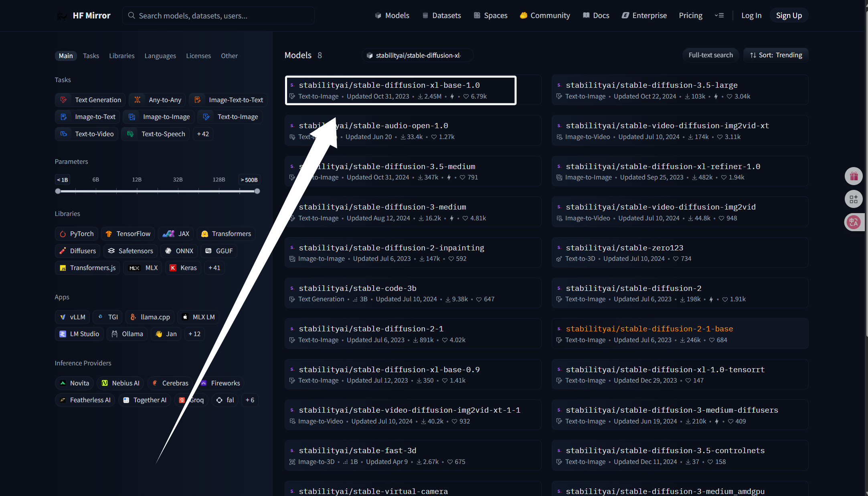Click the 32B mark on parameters range
Image resolution: width=868 pixels, height=496 pixels.
tap(178, 179)
